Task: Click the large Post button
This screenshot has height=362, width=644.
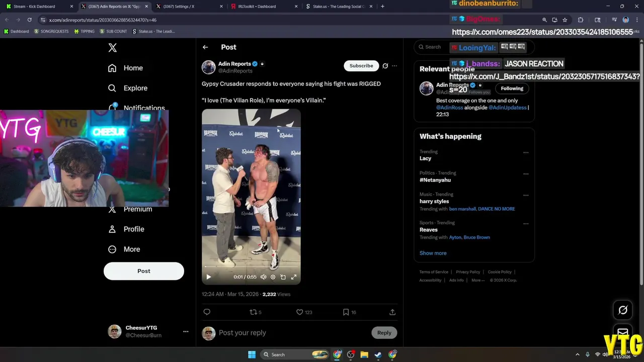Action: pyautogui.click(x=144, y=271)
